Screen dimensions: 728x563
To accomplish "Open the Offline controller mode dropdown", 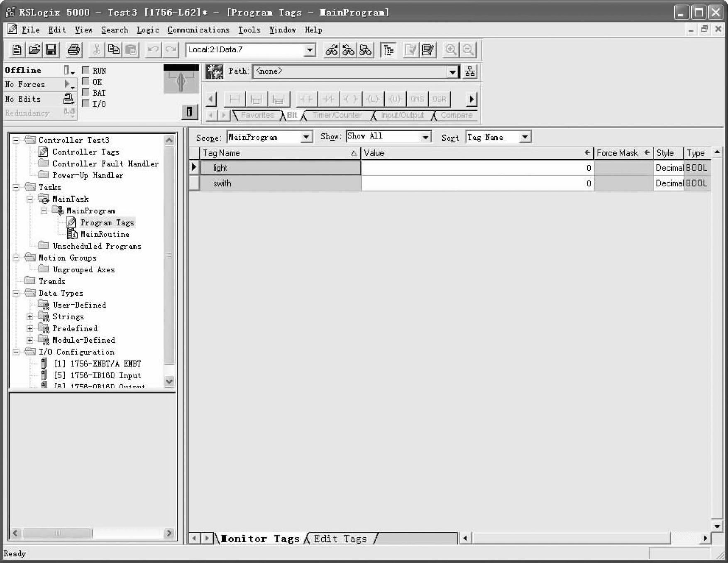I will point(69,71).
